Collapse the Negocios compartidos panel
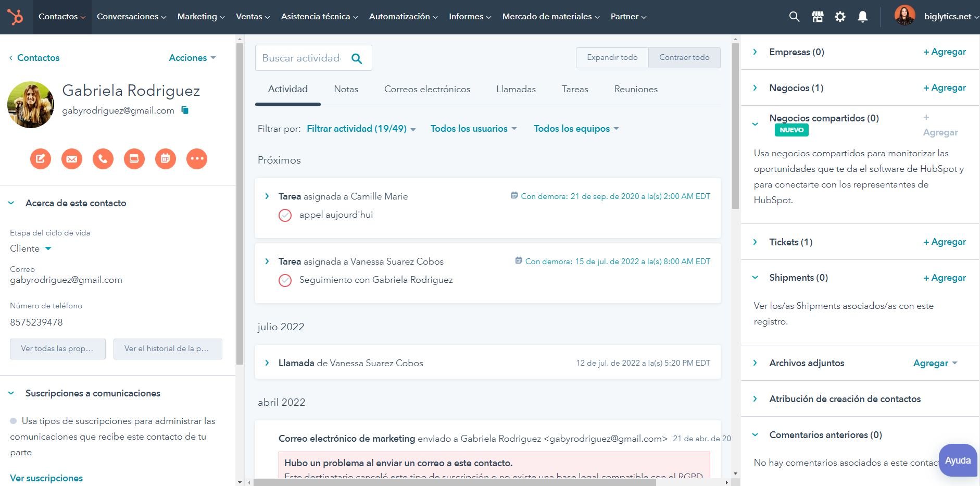Image resolution: width=980 pixels, height=486 pixels. coord(755,124)
